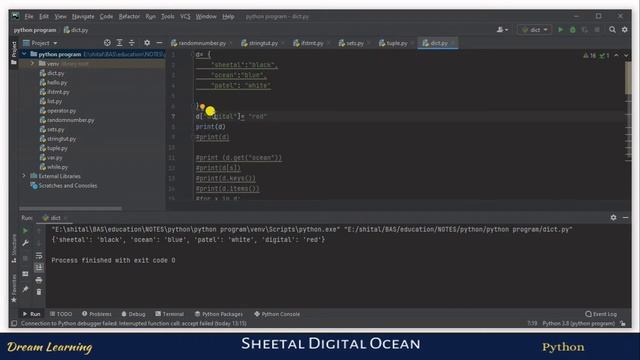Viewport: 640px width, 360px height.
Task: Switch to stringtut.py editor tab
Action: click(262, 43)
